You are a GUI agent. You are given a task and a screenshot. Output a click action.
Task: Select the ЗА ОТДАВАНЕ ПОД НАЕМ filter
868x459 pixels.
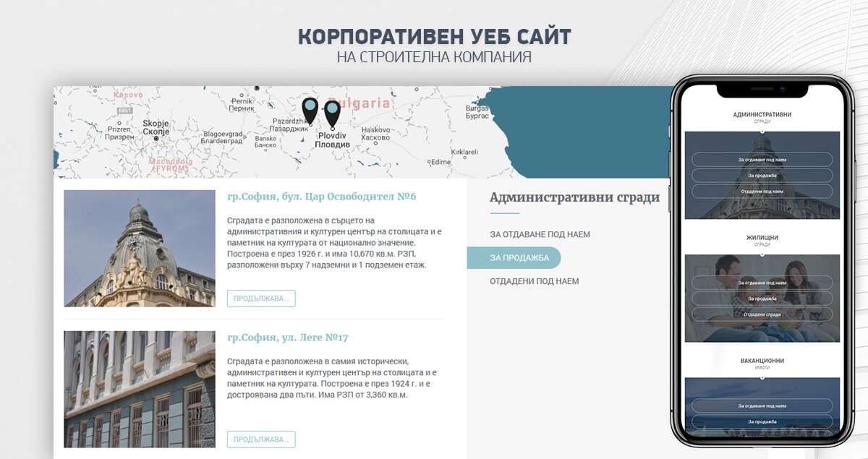pos(539,234)
